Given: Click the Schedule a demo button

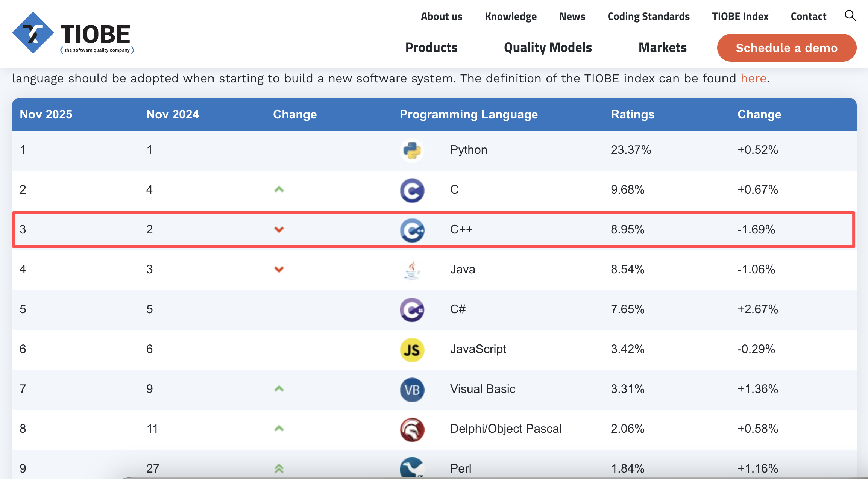Looking at the screenshot, I should click(787, 48).
